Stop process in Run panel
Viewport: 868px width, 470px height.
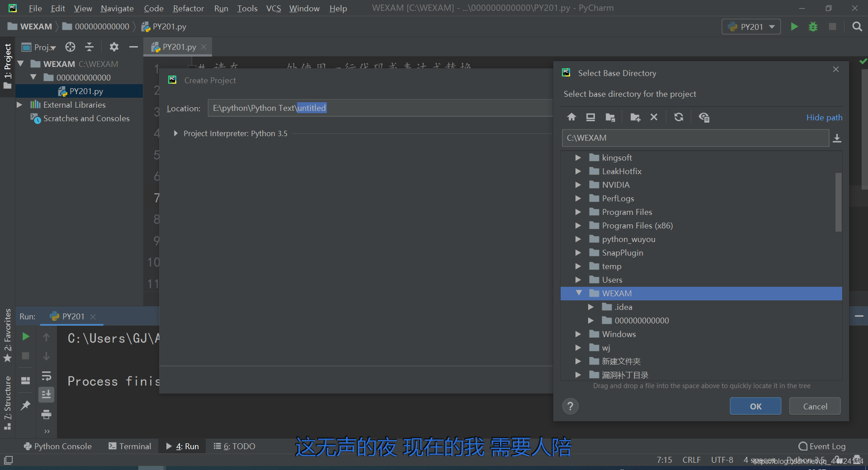(x=26, y=356)
